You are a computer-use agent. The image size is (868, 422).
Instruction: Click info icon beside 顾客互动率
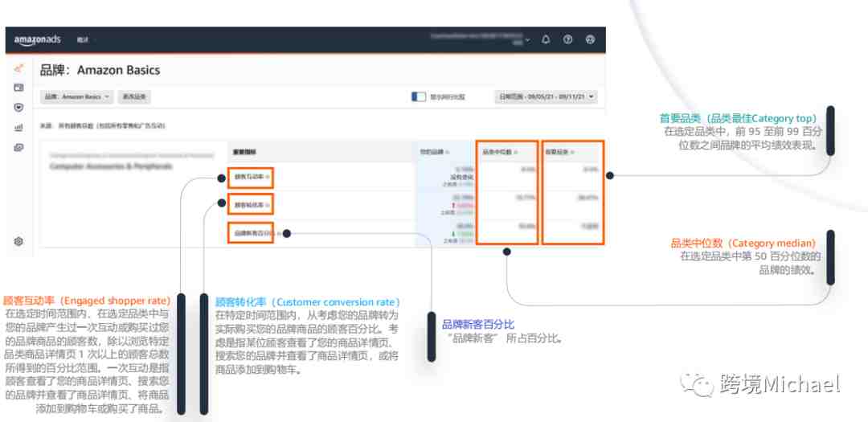pyautogui.click(x=268, y=177)
